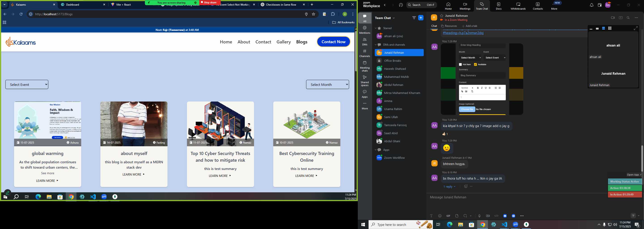
Task: Open File Explorer from the Windows taskbar
Action: (460, 225)
